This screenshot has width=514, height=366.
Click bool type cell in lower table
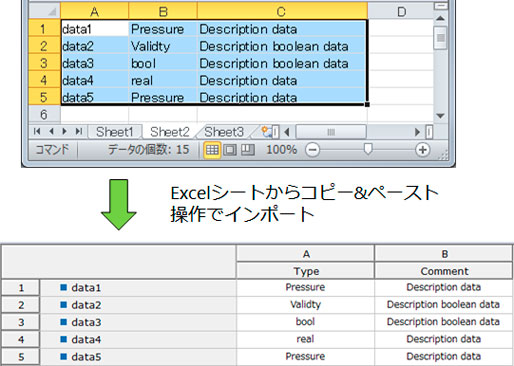306,322
